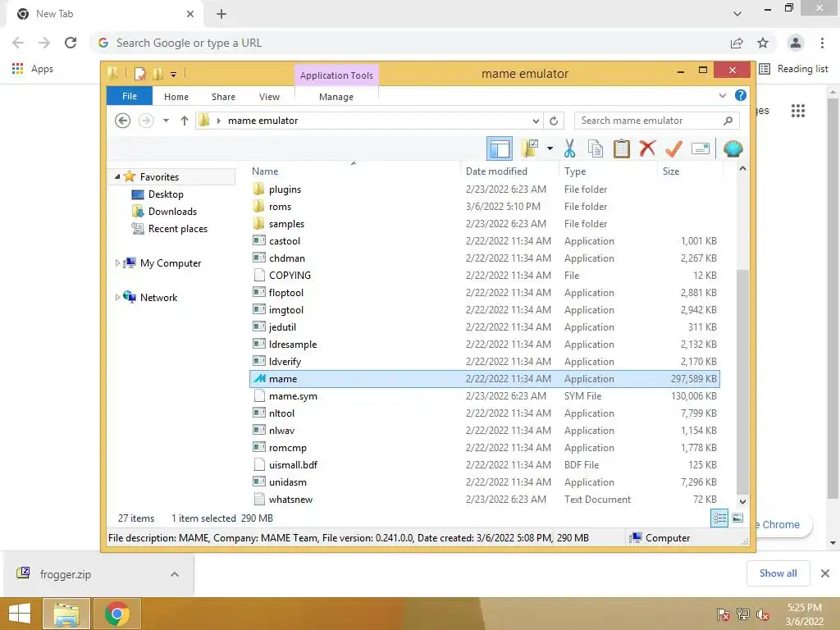Collapse the Favorites tree node

(117, 176)
